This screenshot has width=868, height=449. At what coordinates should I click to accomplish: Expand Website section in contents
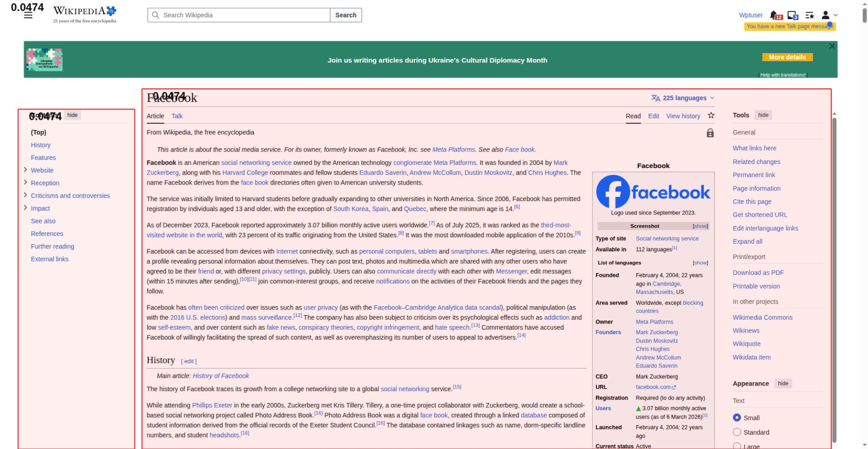tap(25, 170)
